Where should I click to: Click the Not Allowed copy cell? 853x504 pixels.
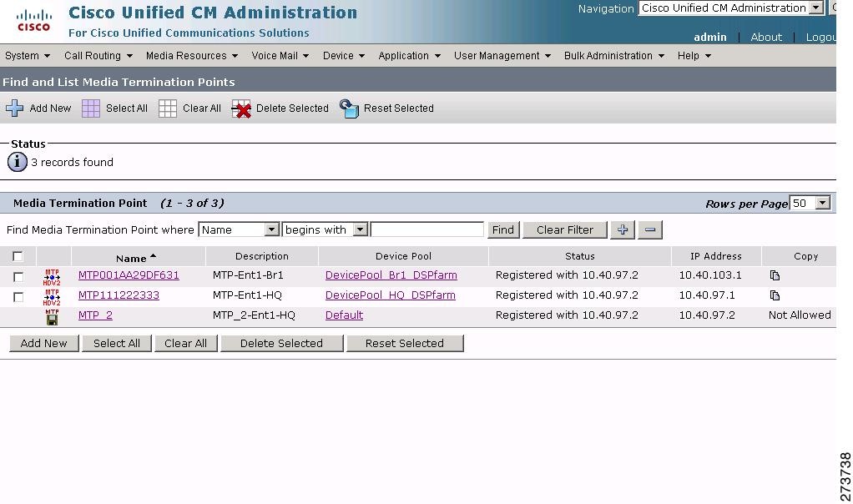[x=800, y=315]
